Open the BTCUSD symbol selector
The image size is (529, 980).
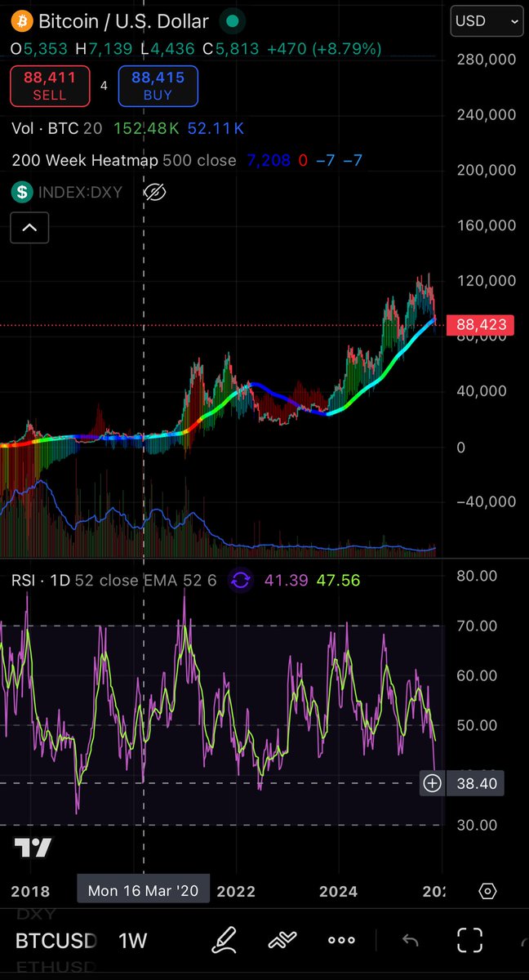tap(57, 940)
